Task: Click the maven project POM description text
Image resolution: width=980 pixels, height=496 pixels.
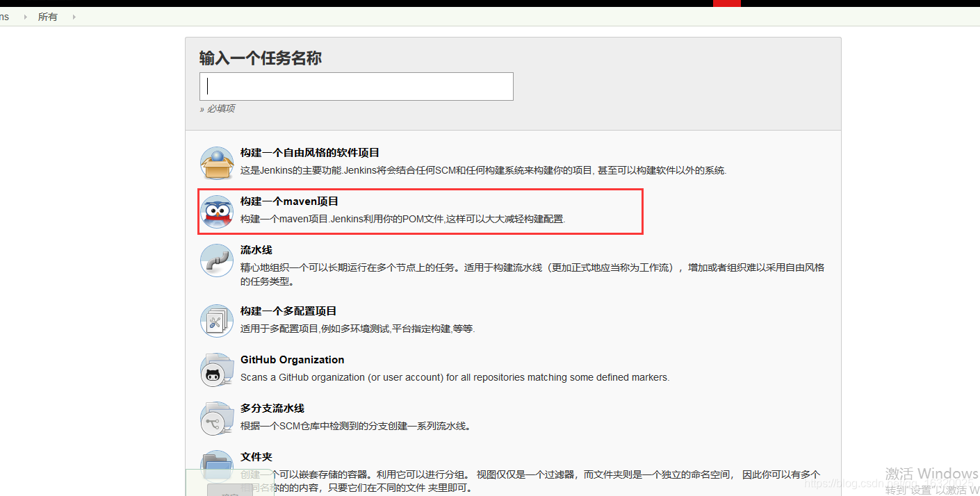Action: (x=403, y=219)
